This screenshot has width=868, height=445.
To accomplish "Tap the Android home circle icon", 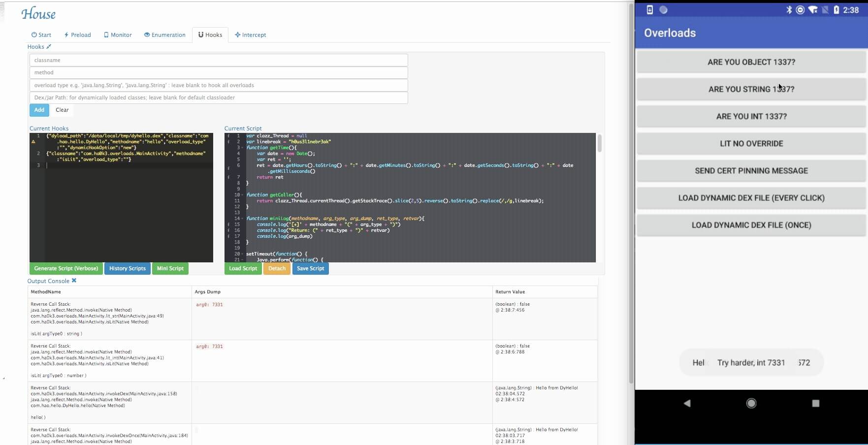I will 751,403.
